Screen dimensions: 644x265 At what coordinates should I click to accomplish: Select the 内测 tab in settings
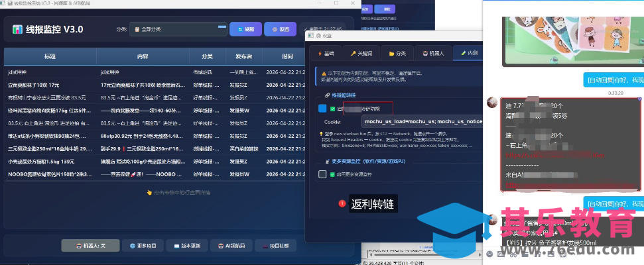[468, 53]
